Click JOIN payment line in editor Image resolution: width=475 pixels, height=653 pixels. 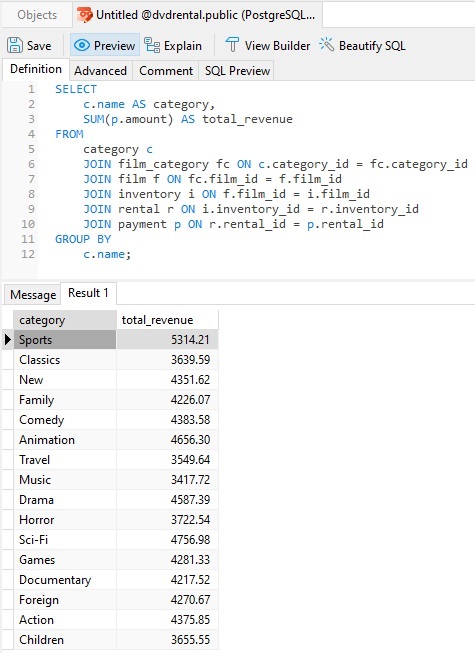point(233,224)
